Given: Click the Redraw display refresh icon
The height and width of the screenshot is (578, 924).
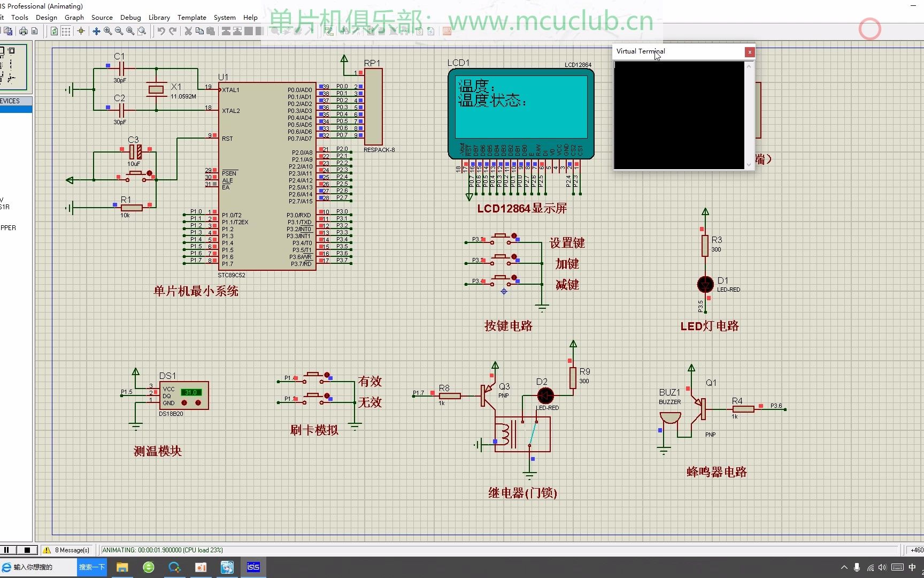Looking at the screenshot, I should pyautogui.click(x=54, y=31).
